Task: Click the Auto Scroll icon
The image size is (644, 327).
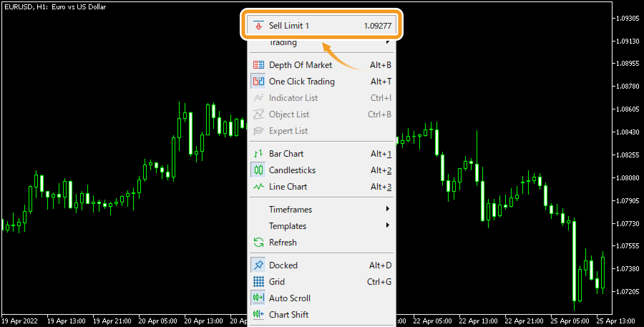Action: 258,298
